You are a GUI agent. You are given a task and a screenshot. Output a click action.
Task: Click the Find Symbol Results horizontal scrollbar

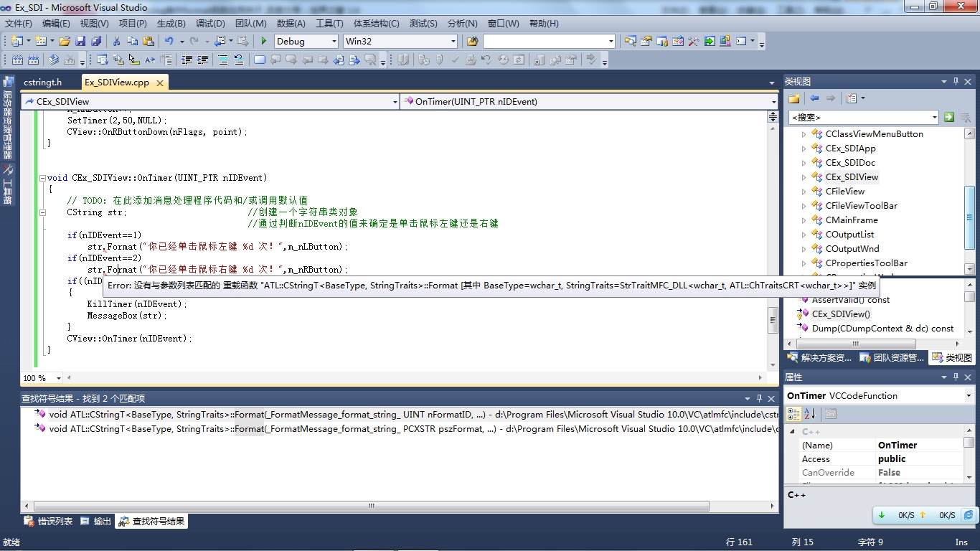372,506
